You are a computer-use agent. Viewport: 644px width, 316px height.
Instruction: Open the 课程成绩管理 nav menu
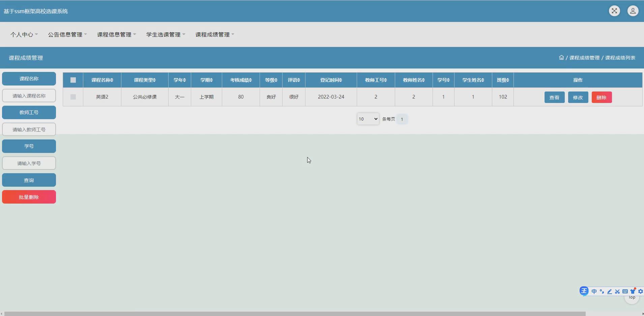[x=215, y=34]
